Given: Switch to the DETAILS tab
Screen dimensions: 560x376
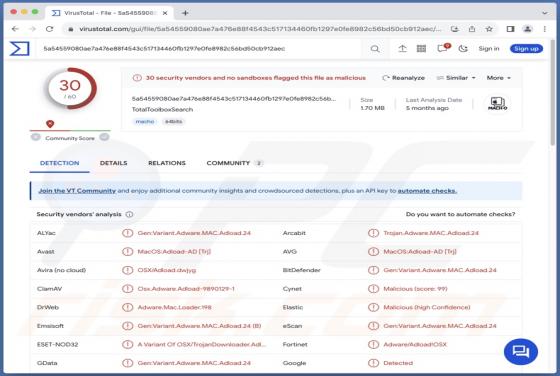Looking at the screenshot, I should 114,163.
